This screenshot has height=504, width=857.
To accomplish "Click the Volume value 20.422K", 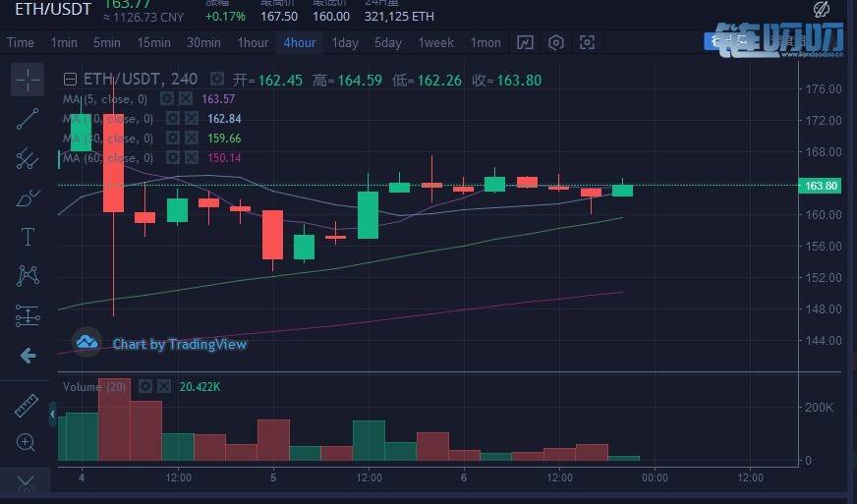I will coord(200,387).
